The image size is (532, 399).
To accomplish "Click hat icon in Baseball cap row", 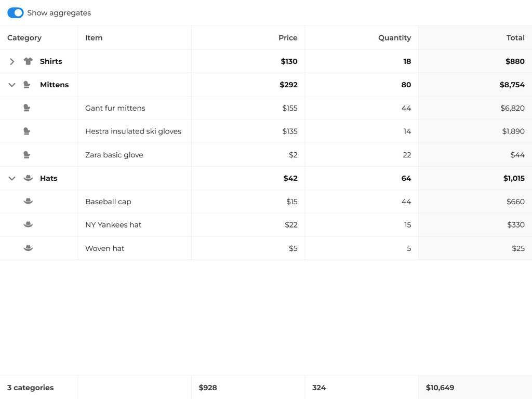I will point(28,201).
